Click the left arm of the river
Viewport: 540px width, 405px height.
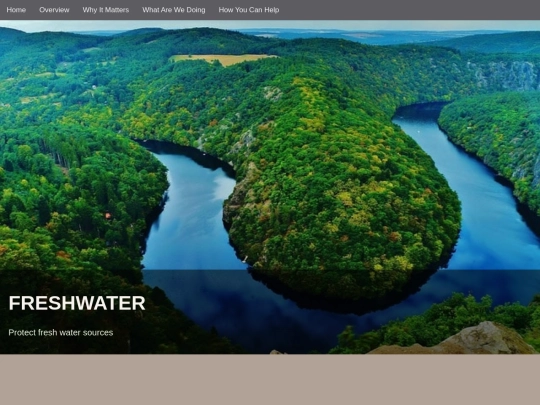coord(191,214)
